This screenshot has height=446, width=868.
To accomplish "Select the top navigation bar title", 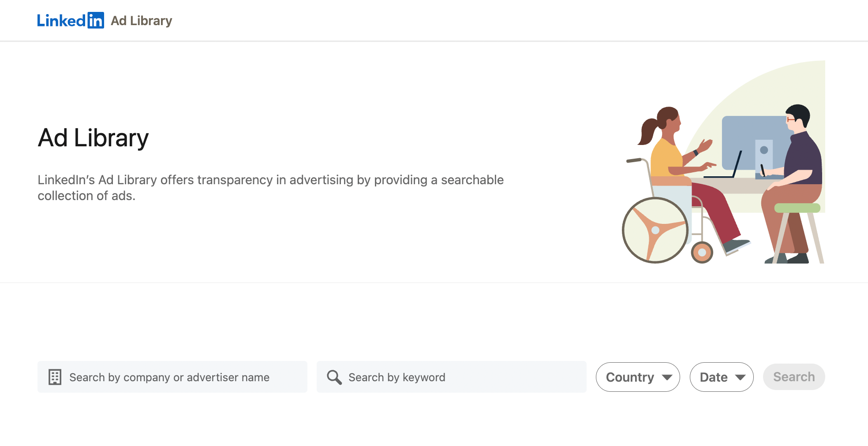I will [x=142, y=20].
